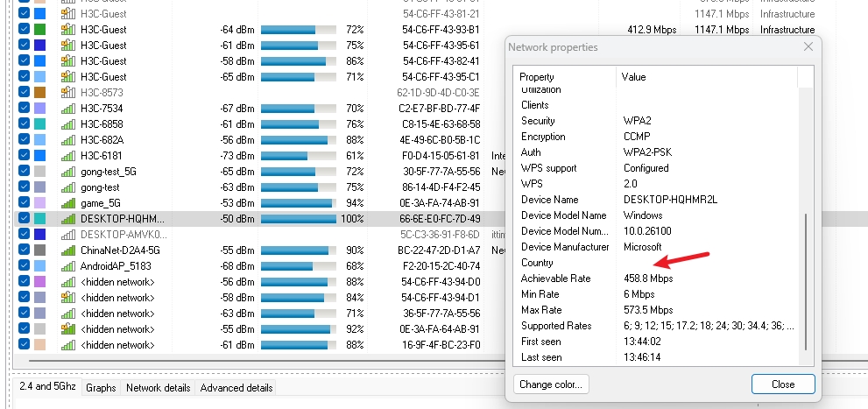The width and height of the screenshot is (868, 409).
Task: Select the gong-test signal bars icon
Action: pos(67,187)
